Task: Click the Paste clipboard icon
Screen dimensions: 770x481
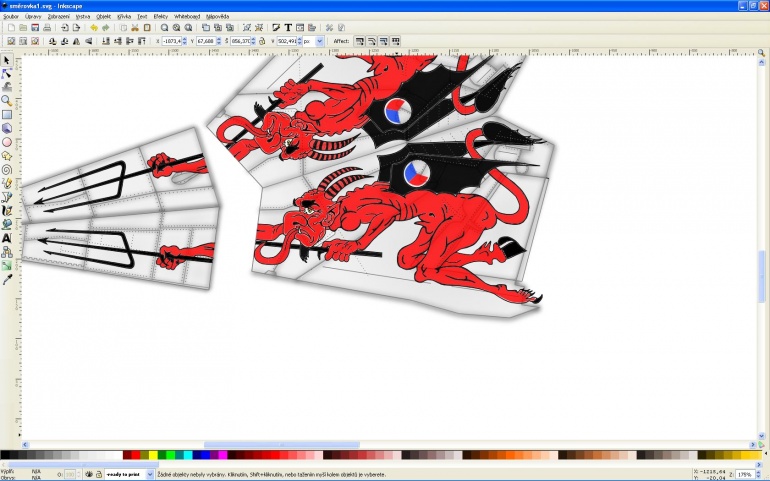Action: 147,28
